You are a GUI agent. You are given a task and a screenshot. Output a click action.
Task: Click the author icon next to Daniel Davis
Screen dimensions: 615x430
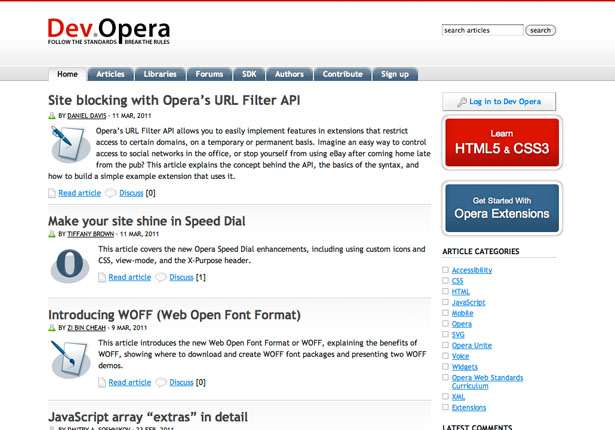pos(52,116)
